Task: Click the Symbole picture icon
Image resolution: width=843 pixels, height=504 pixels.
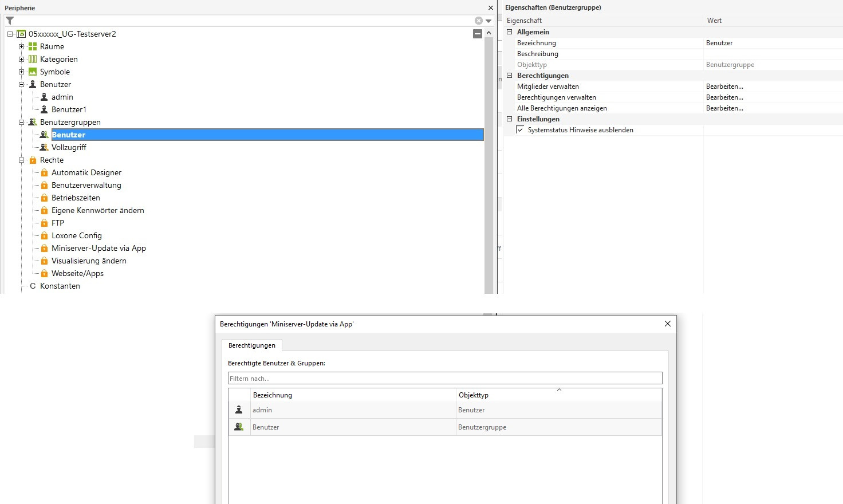Action: 33,72
